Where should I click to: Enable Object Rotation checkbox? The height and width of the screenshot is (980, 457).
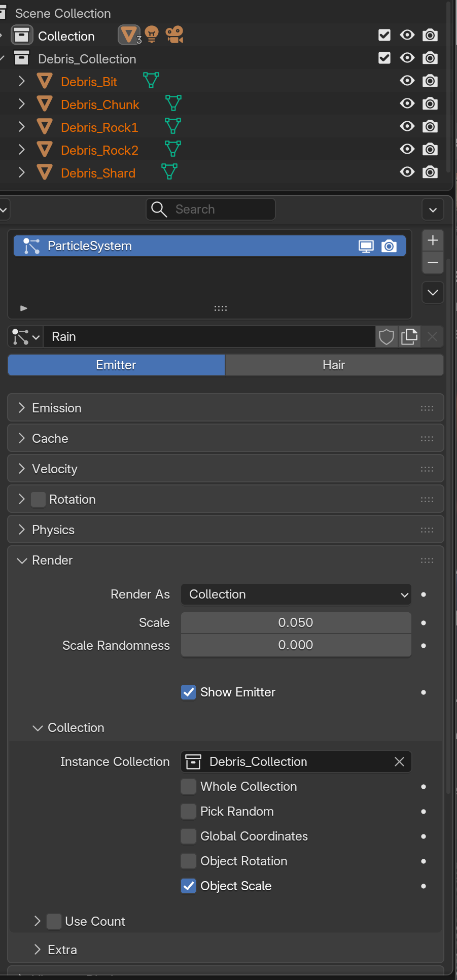pos(189,861)
